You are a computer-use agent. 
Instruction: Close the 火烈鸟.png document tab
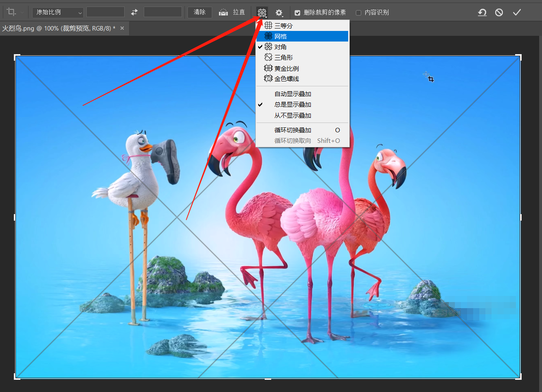click(x=122, y=28)
